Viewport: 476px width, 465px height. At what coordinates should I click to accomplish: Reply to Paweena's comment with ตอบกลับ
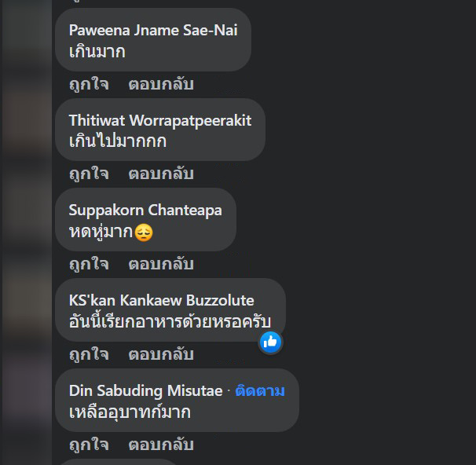tap(161, 84)
